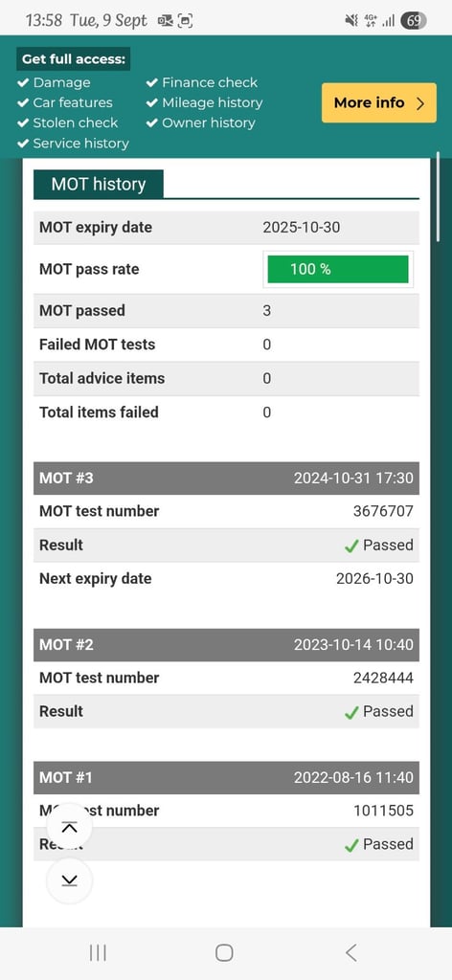Tap the muted sound status icon

(x=351, y=21)
